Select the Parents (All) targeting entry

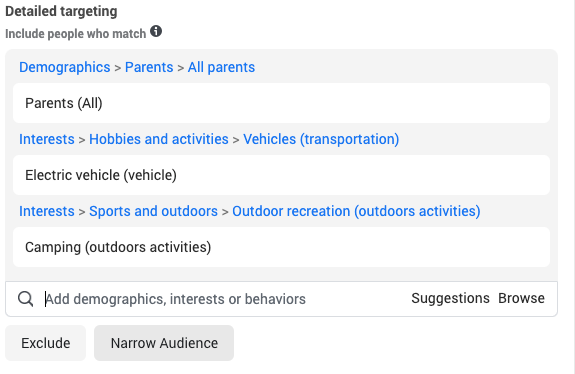(281, 103)
